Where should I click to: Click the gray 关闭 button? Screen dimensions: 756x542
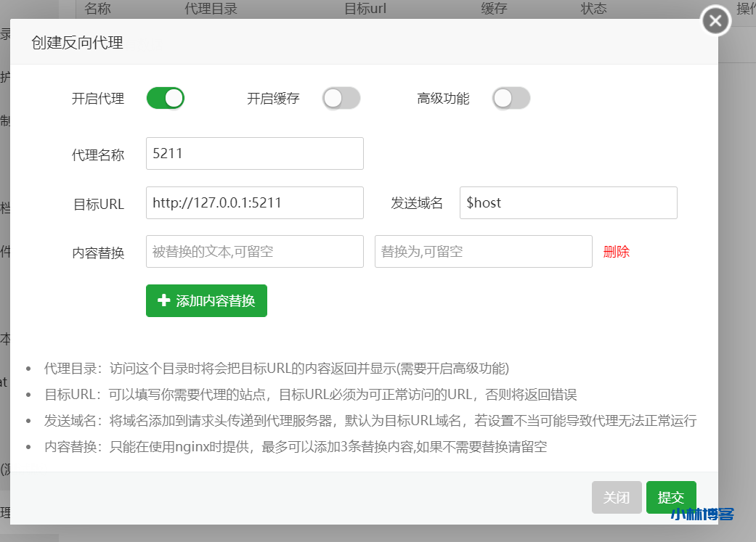click(x=617, y=498)
